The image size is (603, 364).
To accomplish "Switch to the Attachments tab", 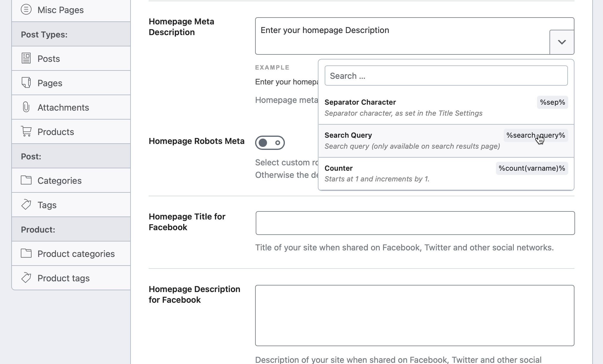I will pyautogui.click(x=71, y=107).
